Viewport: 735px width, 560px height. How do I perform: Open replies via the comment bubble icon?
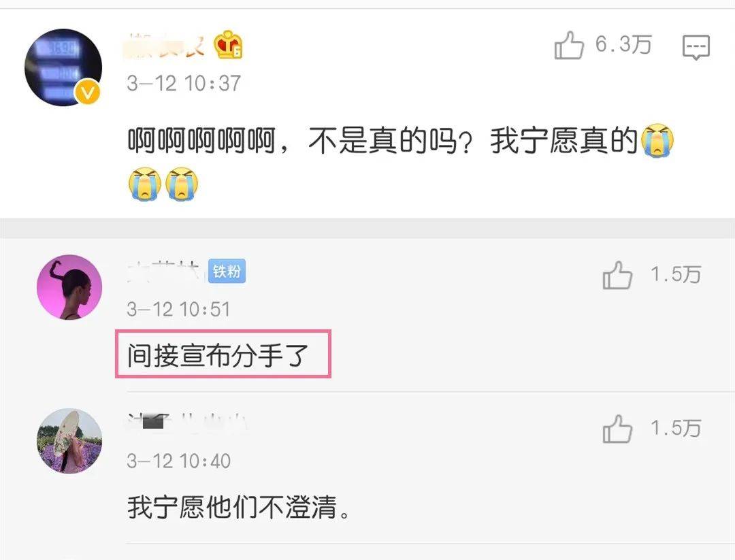696,47
